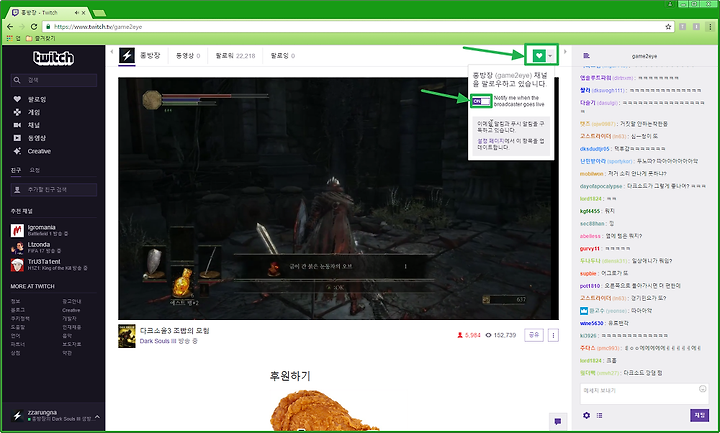The width and height of the screenshot is (720, 433).
Task: Bookmark the page with the star icon
Action: pyautogui.click(x=668, y=27)
